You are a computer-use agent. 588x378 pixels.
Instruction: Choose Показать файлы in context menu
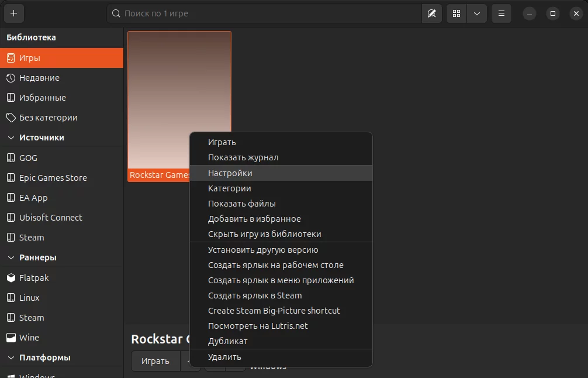pos(281,204)
